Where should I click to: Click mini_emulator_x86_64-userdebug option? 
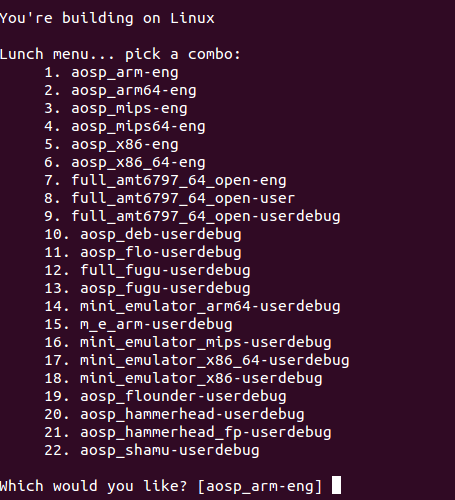[215, 361]
